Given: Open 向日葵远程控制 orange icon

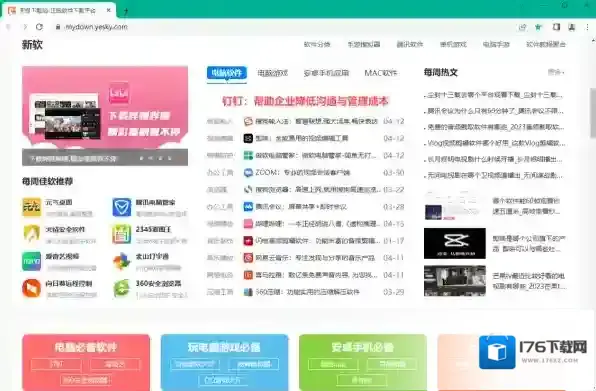Looking at the screenshot, I should pos(32,288).
